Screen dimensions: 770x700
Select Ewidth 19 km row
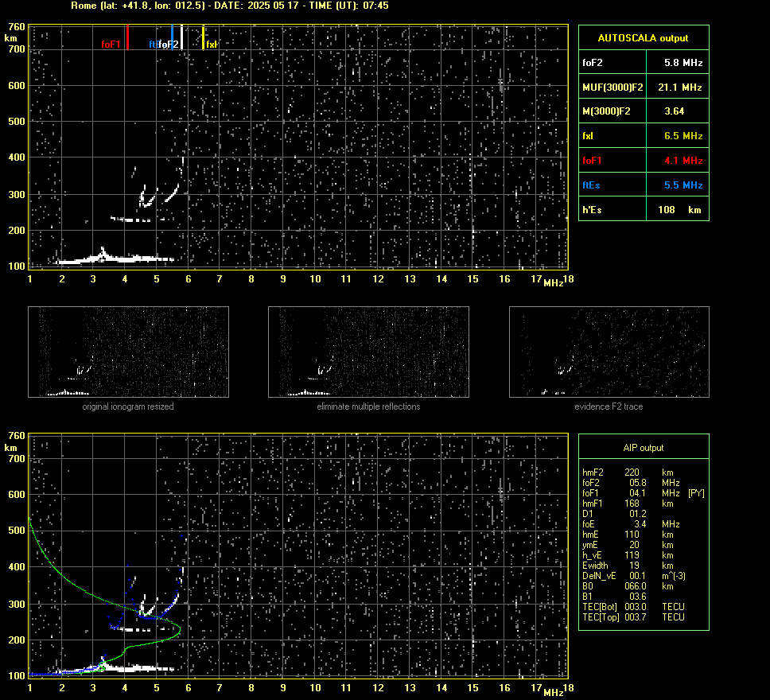pyautogui.click(x=628, y=565)
